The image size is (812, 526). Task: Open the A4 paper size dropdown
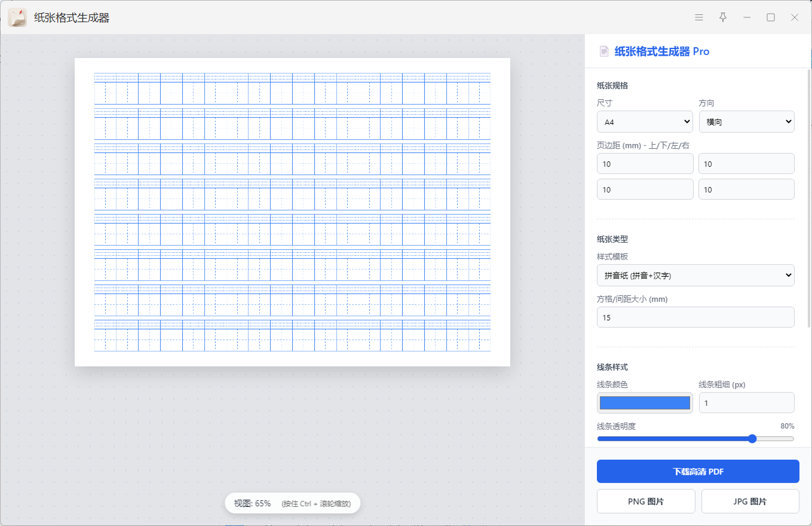coord(645,122)
